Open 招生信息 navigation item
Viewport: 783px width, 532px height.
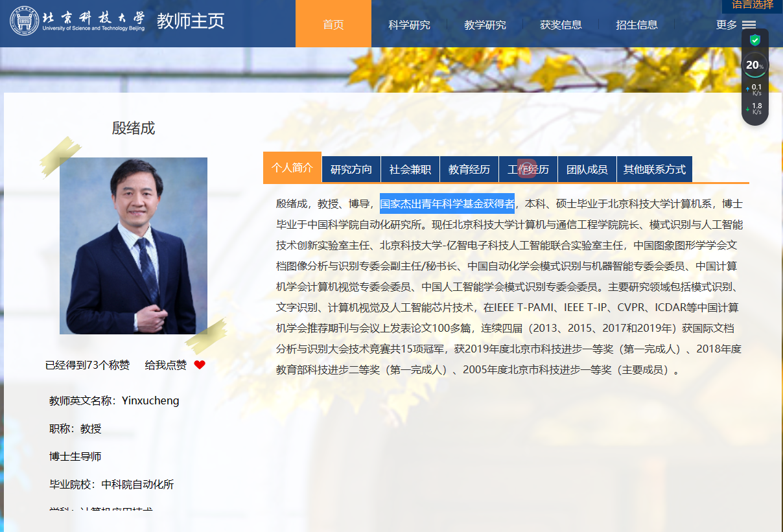(637, 25)
